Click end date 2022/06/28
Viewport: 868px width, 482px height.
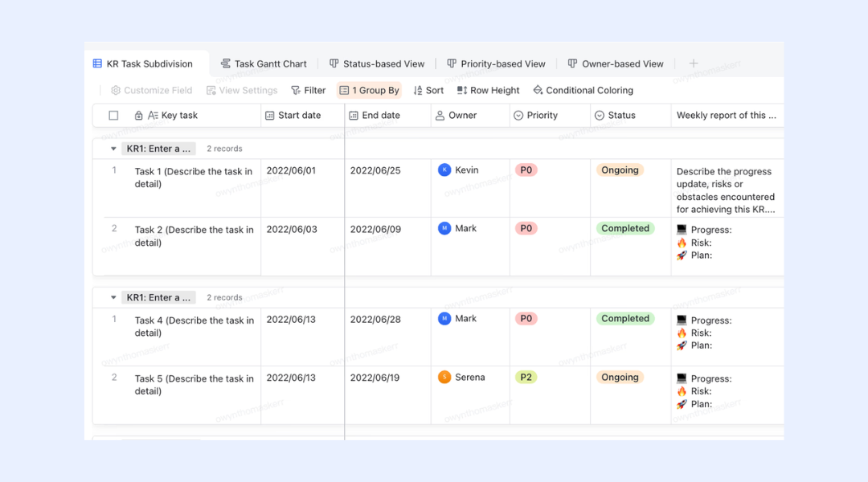tap(375, 319)
